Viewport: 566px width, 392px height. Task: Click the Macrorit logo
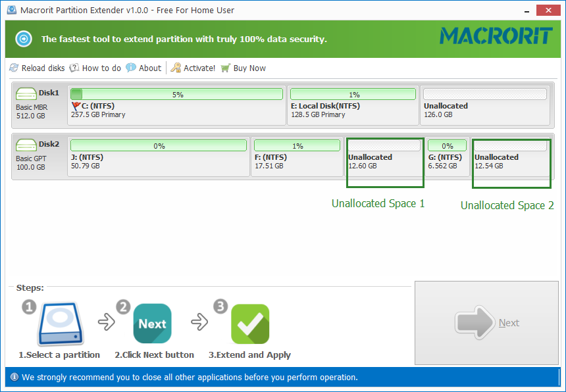pos(496,36)
